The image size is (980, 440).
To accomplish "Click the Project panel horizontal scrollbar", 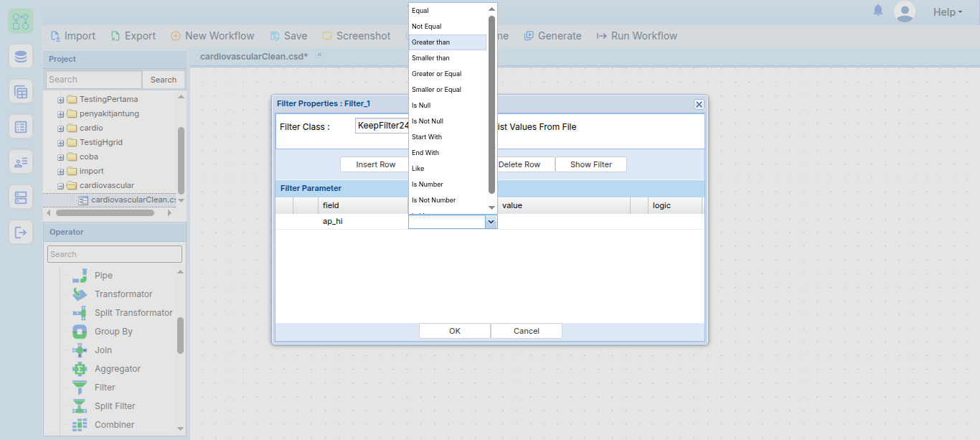I will click(x=105, y=213).
